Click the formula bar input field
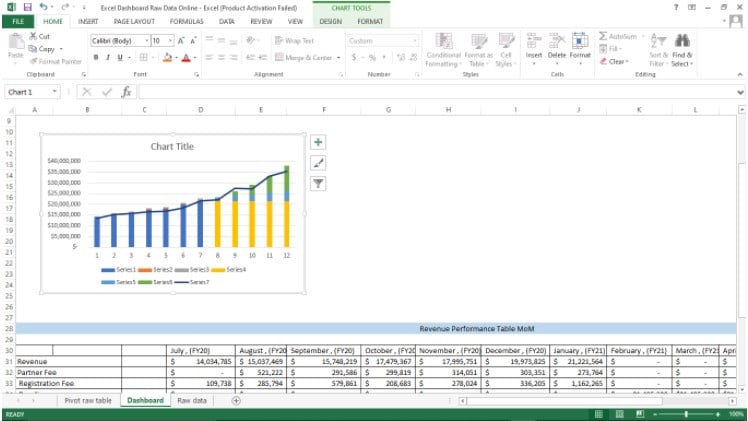748x421 pixels. coord(438,92)
